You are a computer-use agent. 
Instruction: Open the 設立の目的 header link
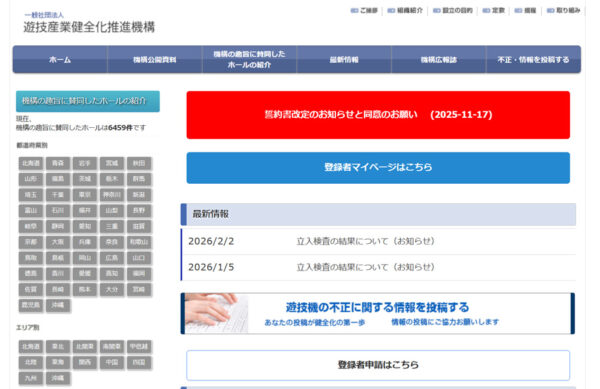[453, 11]
